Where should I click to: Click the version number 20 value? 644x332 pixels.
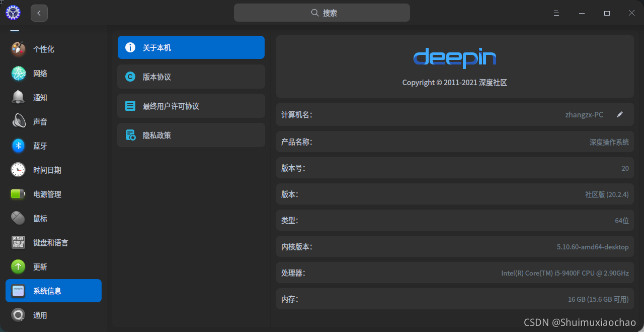[625, 168]
